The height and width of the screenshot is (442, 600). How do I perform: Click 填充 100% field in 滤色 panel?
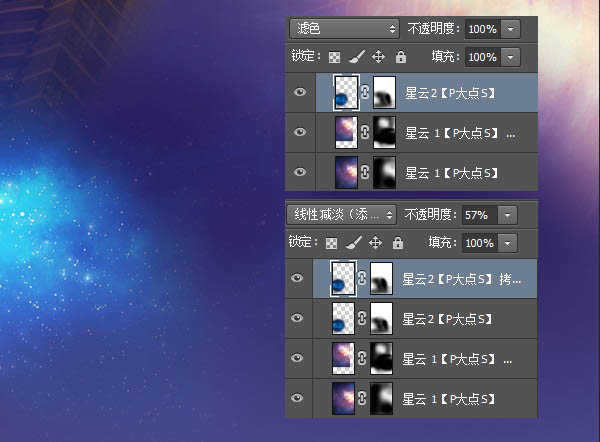pyautogui.click(x=483, y=57)
